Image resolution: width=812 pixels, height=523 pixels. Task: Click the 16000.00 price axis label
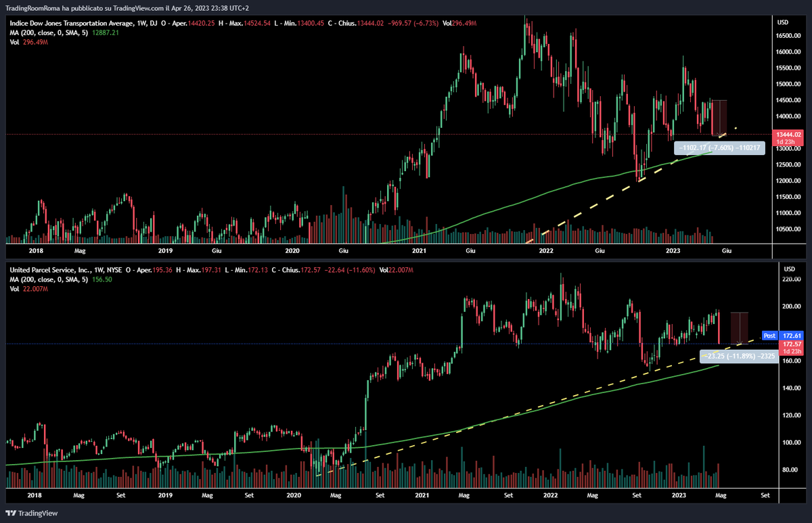tap(789, 52)
